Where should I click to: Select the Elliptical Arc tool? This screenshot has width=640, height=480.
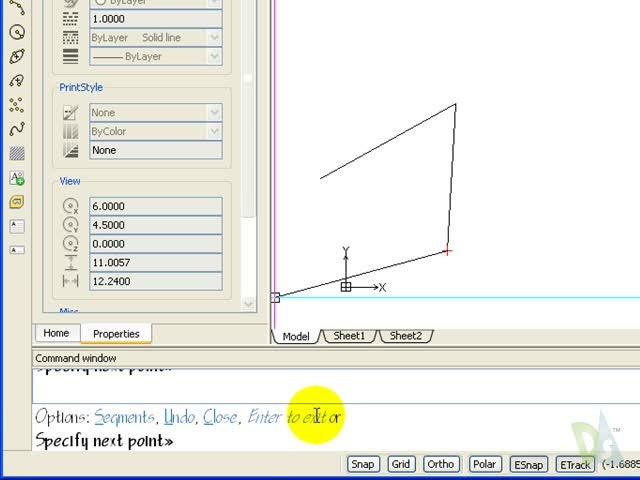coord(17,80)
